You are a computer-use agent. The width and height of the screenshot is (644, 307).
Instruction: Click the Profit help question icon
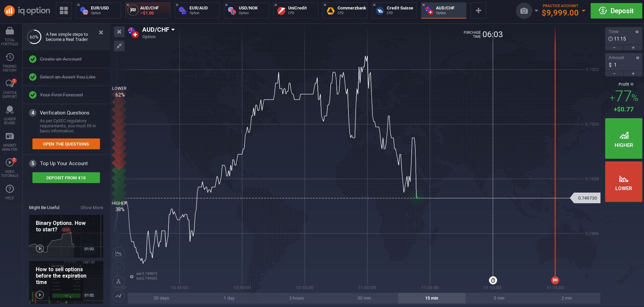(x=632, y=84)
